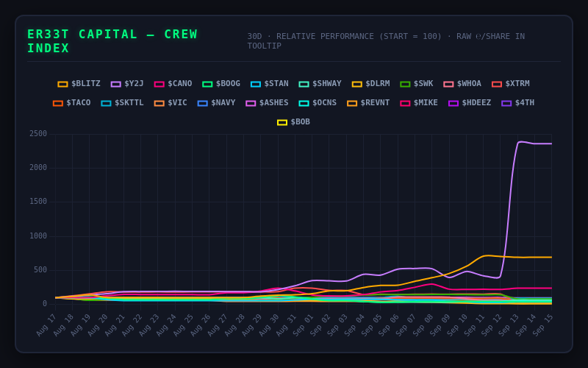The image size is (588, 368).
Task: Hide the $STAN line
Action: [x=269, y=84]
